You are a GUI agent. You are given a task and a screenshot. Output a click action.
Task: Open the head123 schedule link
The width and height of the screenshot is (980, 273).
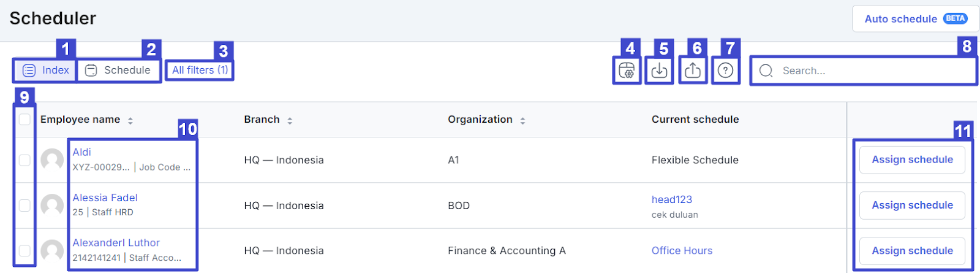(671, 199)
